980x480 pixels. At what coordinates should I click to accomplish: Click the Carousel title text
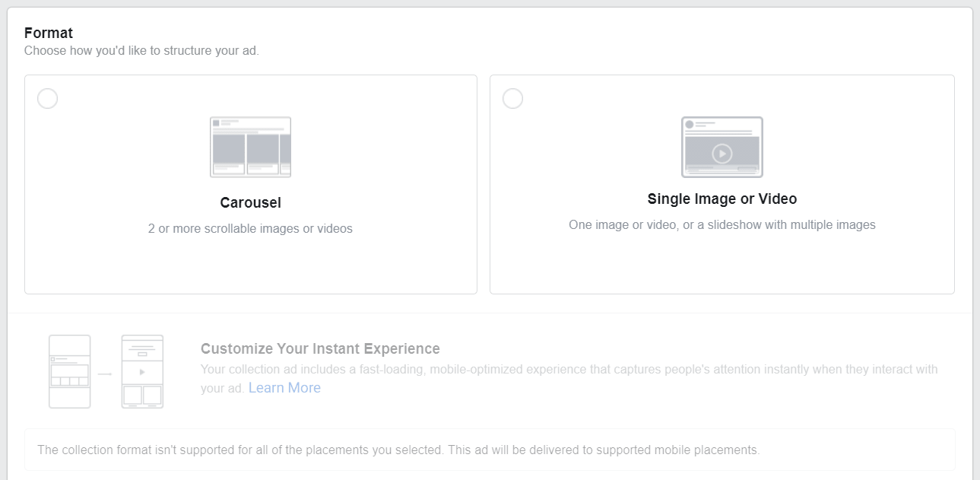[x=250, y=202]
